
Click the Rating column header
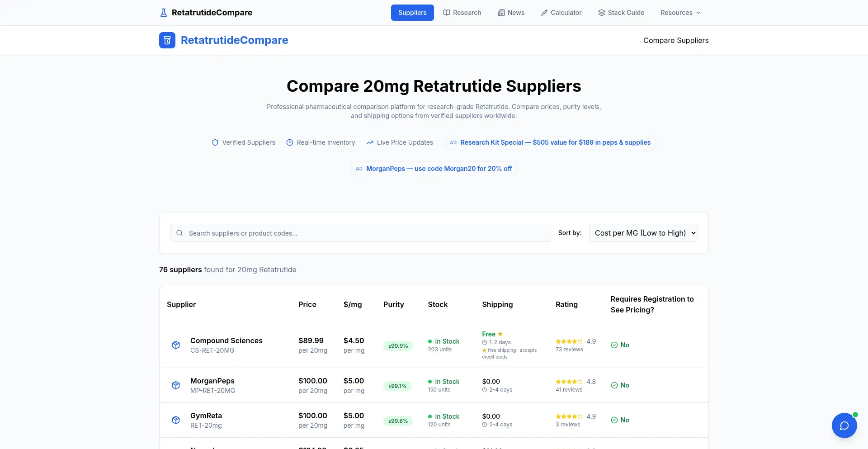pos(566,304)
